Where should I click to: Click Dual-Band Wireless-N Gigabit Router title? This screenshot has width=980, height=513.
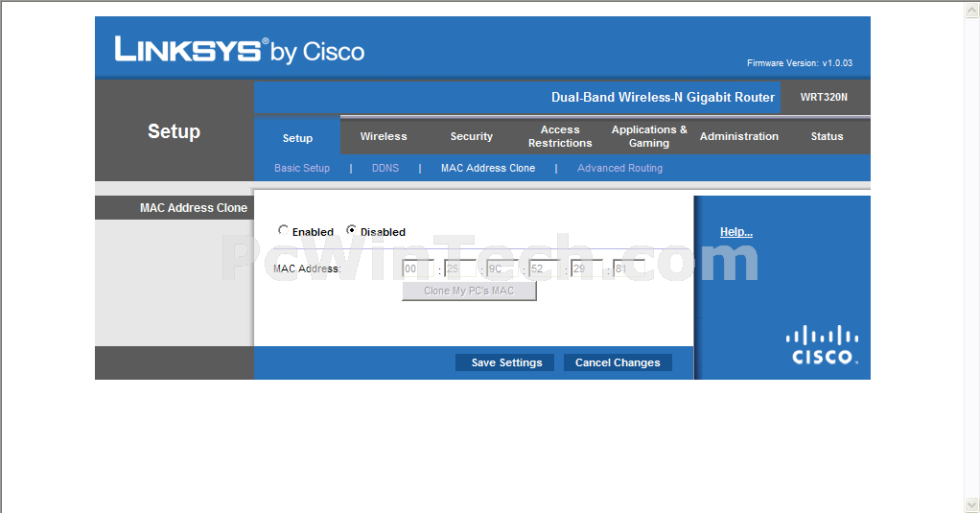(x=663, y=97)
